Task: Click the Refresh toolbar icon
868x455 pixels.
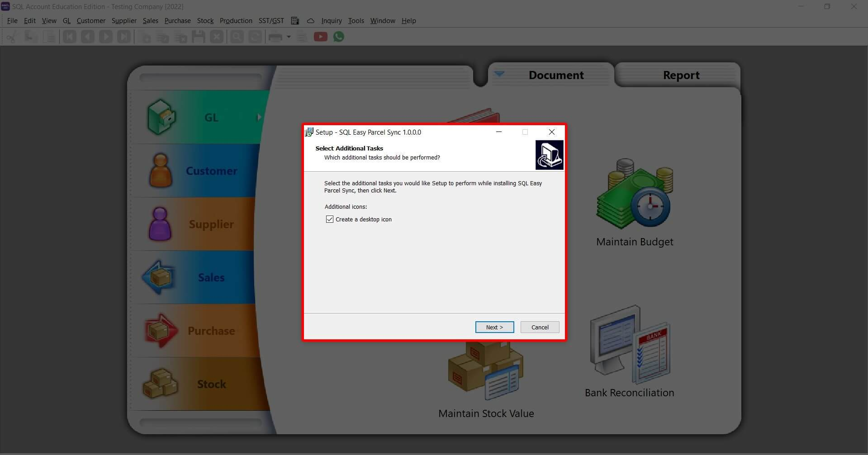Action: pos(255,37)
